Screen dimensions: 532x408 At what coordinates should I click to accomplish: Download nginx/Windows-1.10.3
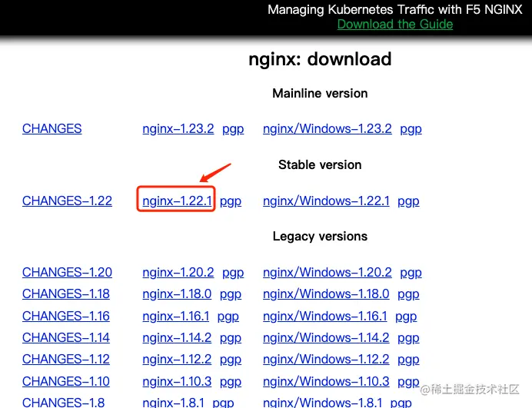tap(326, 382)
